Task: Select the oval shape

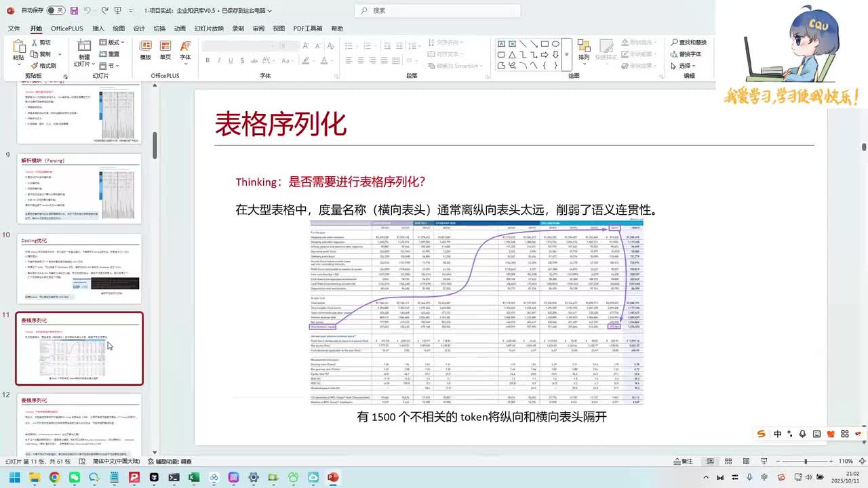Action: coord(555,44)
